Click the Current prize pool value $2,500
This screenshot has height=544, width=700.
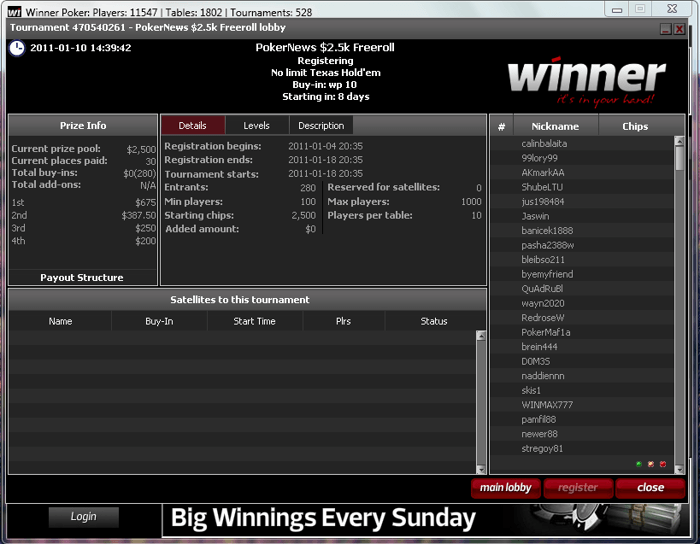point(141,149)
